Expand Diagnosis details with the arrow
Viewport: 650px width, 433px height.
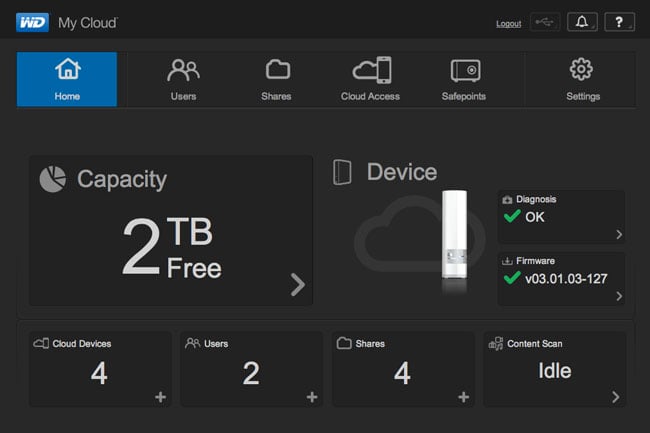pyautogui.click(x=619, y=235)
